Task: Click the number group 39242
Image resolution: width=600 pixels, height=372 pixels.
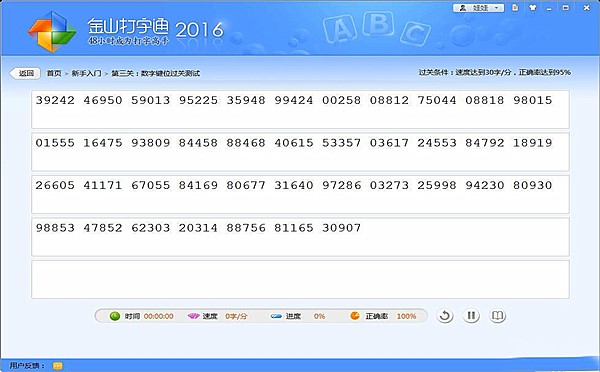Action: [x=55, y=100]
